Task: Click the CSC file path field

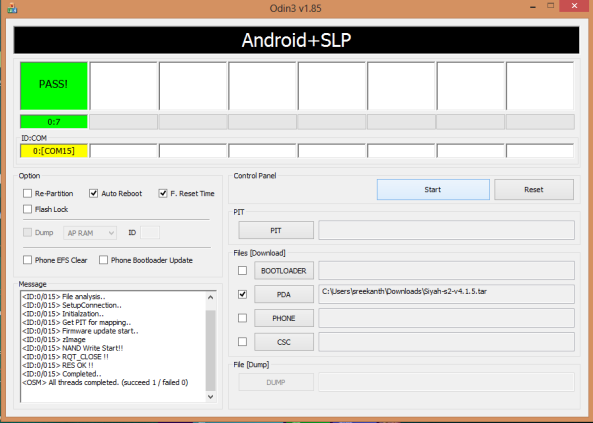Action: 446,342
